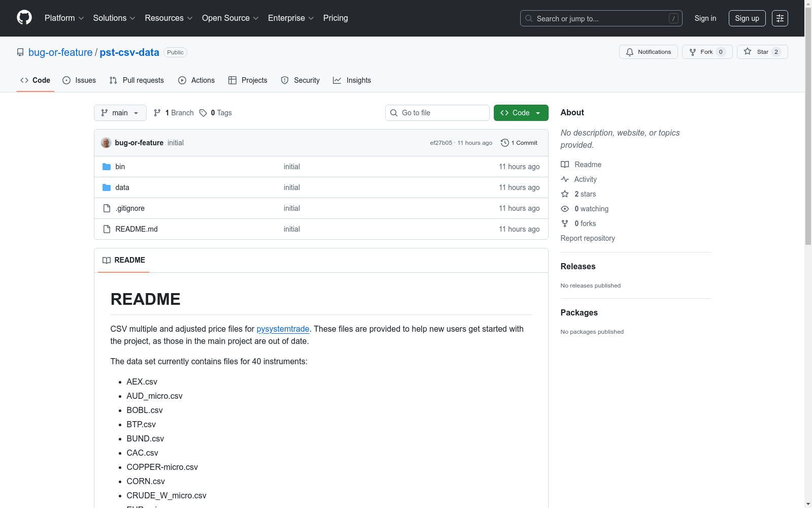Click the book icon beside Readme

coord(565,165)
